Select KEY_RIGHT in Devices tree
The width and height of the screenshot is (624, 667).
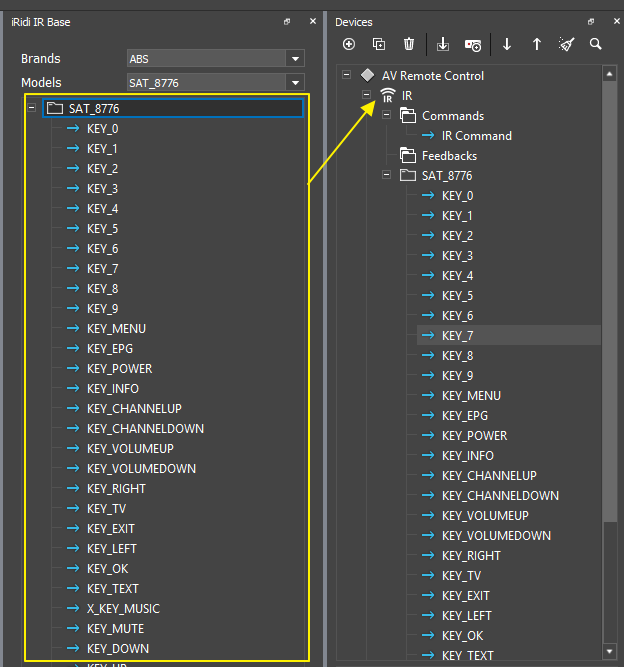471,556
